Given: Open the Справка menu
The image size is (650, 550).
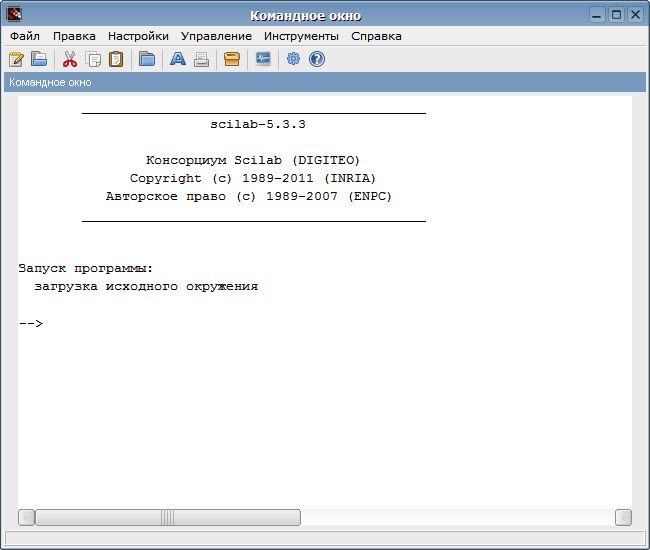Looking at the screenshot, I should pos(376,36).
